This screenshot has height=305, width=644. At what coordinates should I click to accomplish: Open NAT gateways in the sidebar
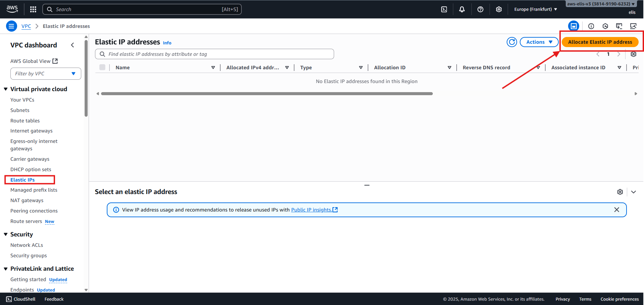(27, 200)
